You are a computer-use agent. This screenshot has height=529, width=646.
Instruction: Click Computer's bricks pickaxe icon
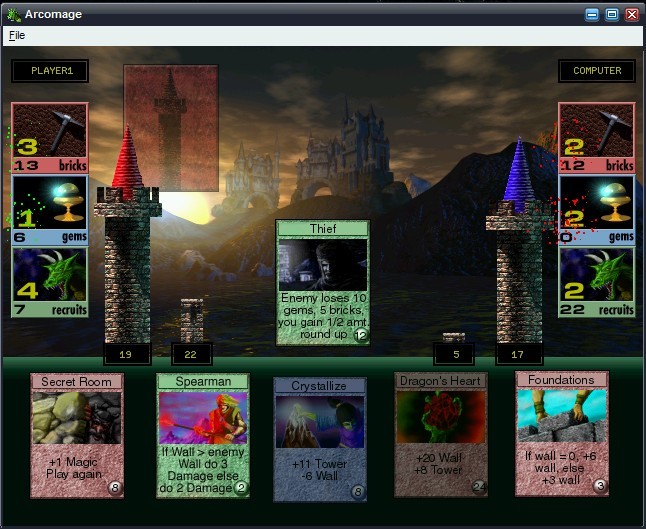tap(597, 130)
